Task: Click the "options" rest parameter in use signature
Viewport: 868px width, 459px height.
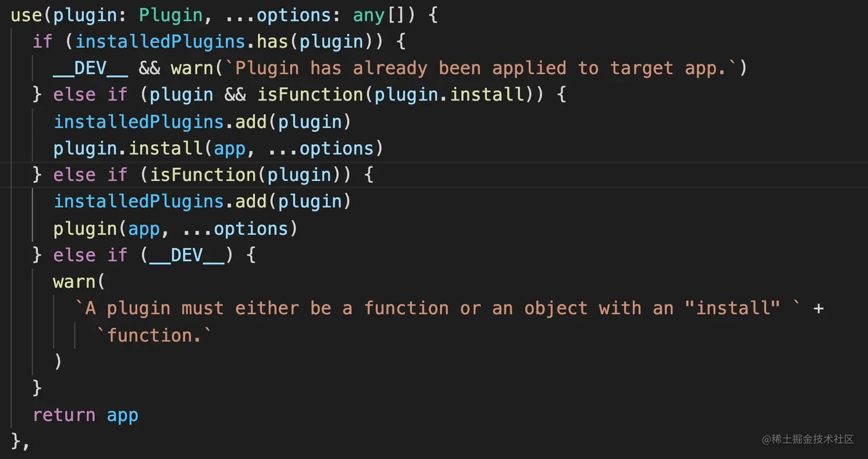Action: (293, 15)
